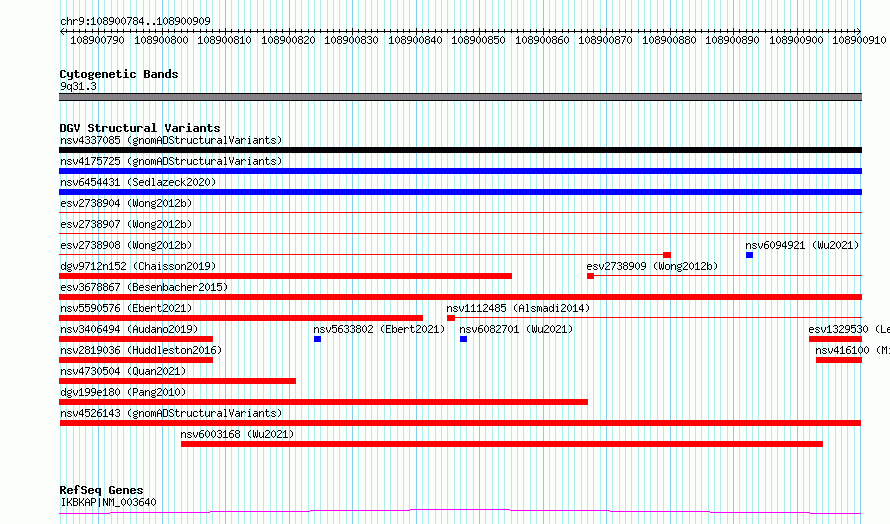The height and width of the screenshot is (524, 890).
Task: Click the IKBKAP|NM_003640 gene label
Action: point(108,502)
